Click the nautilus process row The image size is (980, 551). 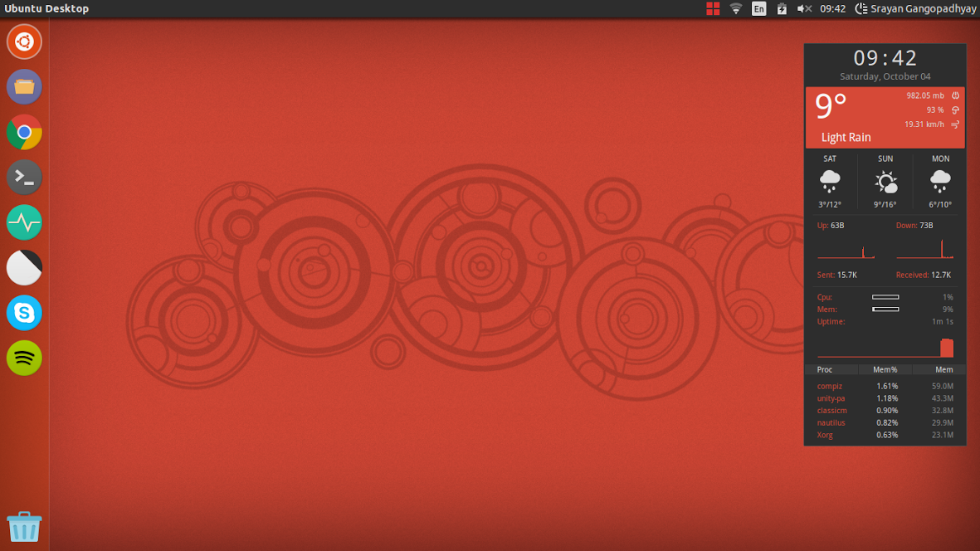coord(885,422)
